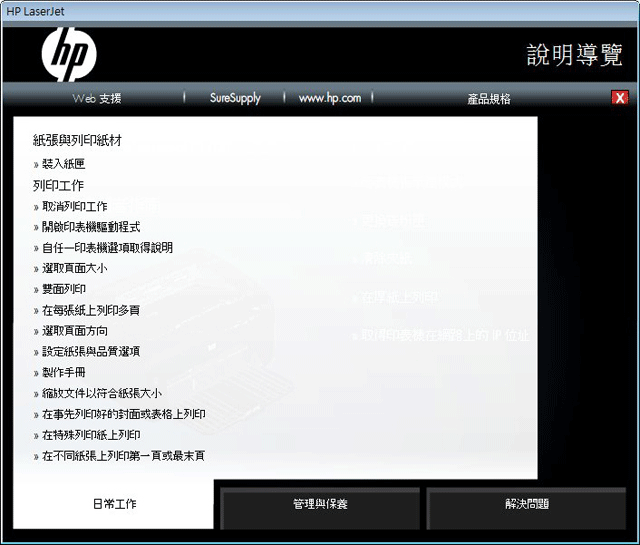640x545 pixels.
Task: Open SureSupply link
Action: (235, 98)
